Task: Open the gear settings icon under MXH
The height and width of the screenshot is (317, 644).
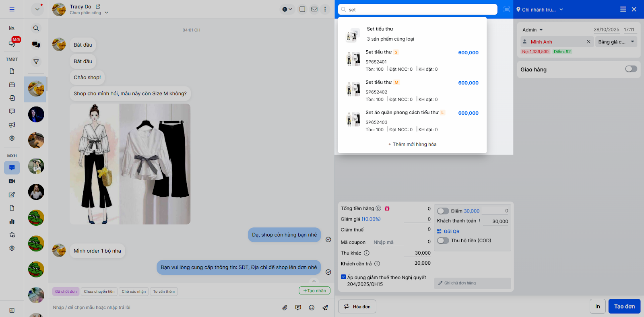Action: [12, 248]
